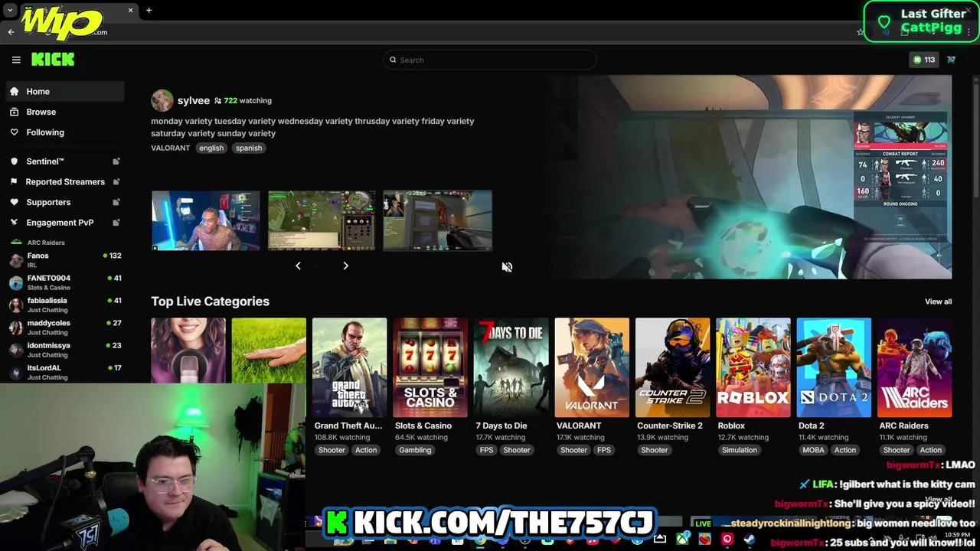Screen dimensions: 980x551
Task: Click the Sentinel shield icon
Action: coord(14,161)
